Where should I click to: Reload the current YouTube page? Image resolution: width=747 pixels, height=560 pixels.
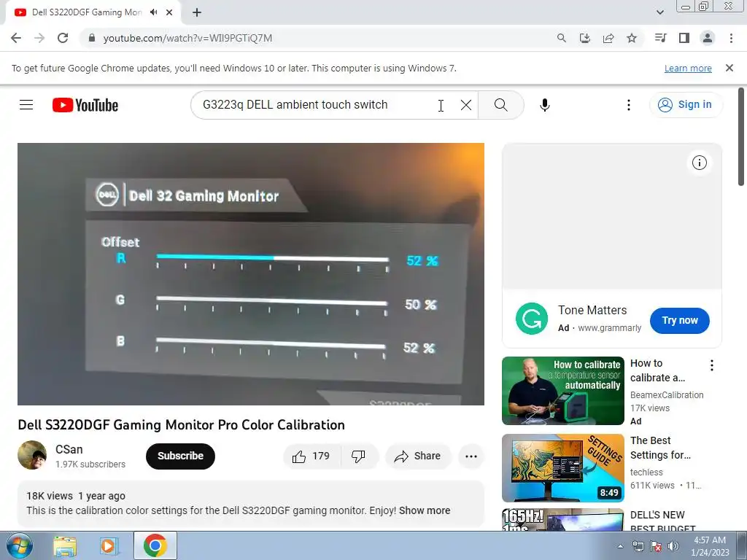(63, 38)
